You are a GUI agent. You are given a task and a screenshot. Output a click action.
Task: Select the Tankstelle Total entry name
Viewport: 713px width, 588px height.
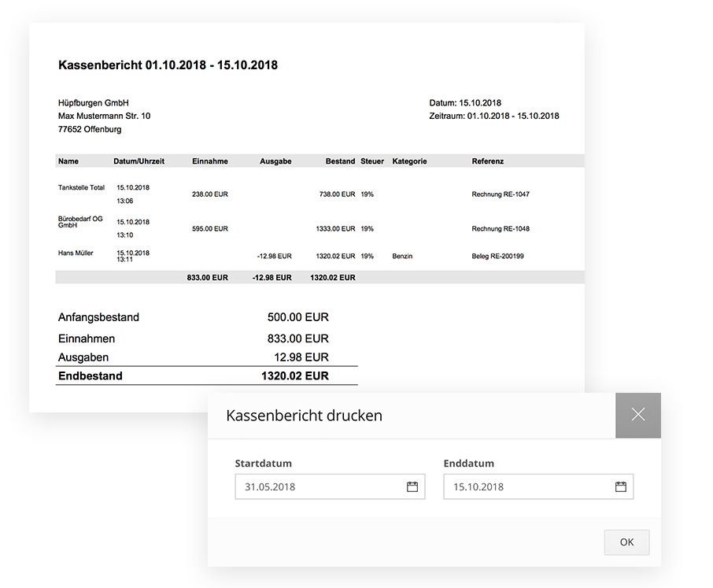tap(81, 187)
